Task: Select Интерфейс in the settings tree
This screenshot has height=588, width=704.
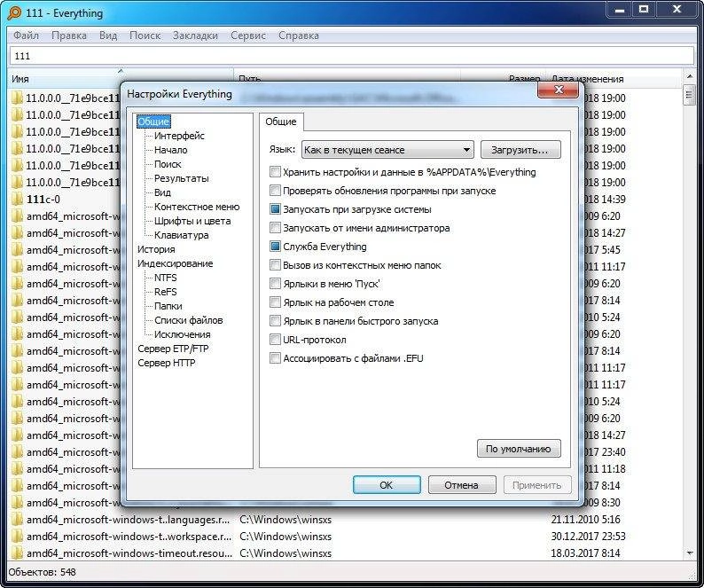Action: pyautogui.click(x=179, y=136)
